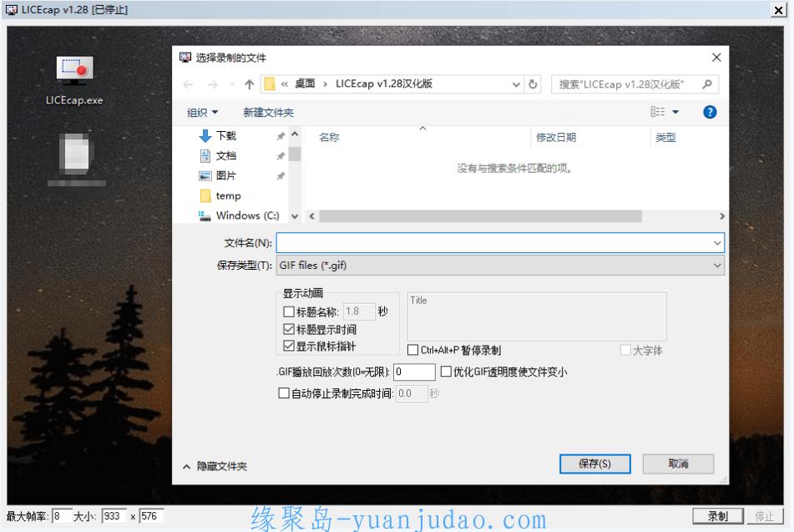Uncheck the 标题显示时间 checkbox
This screenshot has width=794, height=532.
(289, 329)
